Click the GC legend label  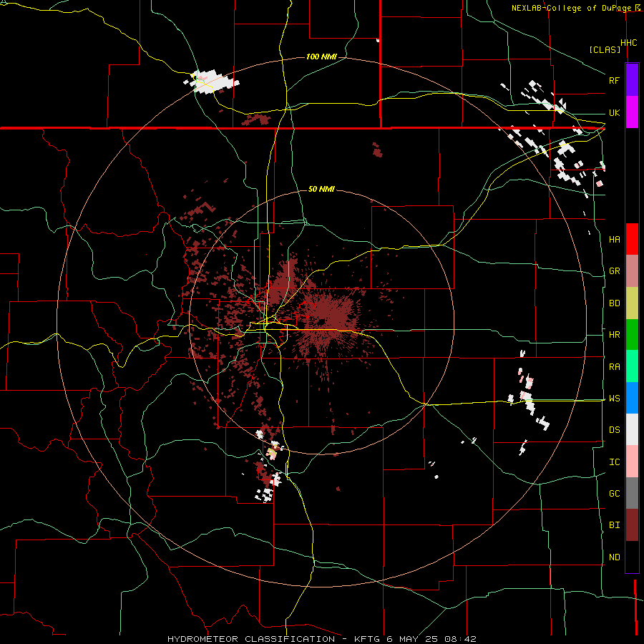pyautogui.click(x=614, y=494)
